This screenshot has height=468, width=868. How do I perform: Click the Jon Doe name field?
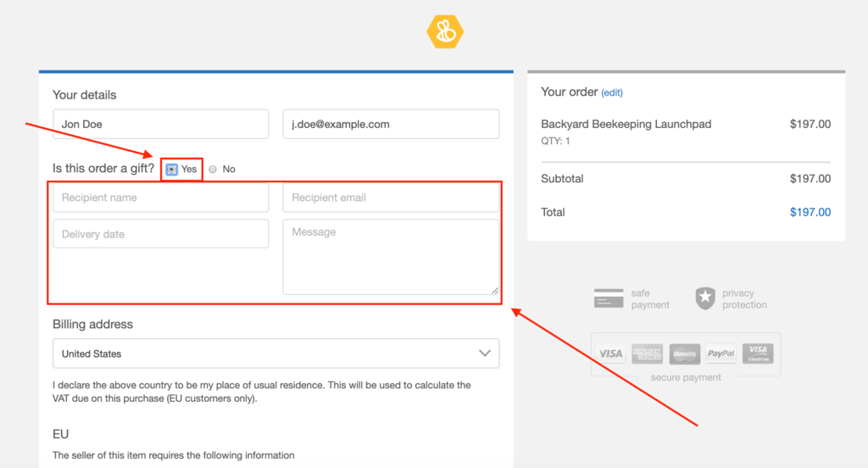click(160, 125)
